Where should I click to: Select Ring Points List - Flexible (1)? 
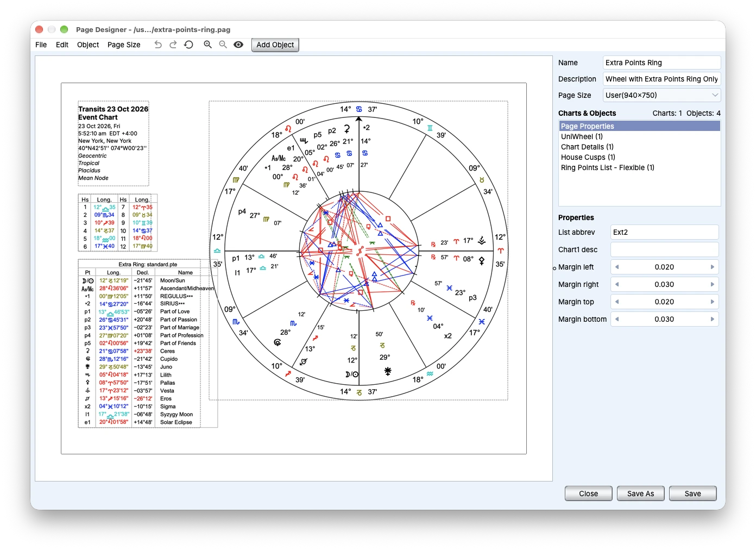[x=639, y=167]
